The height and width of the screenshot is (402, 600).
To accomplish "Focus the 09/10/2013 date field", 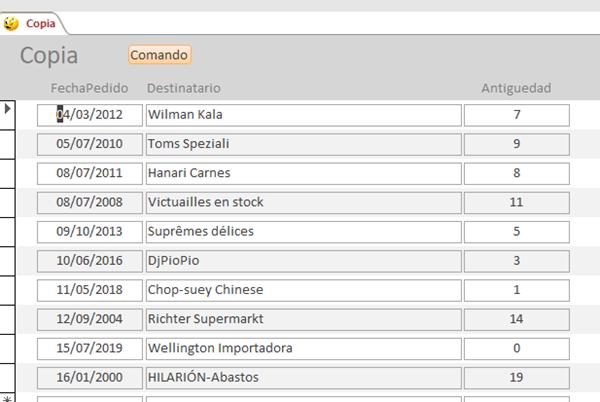I will [90, 232].
